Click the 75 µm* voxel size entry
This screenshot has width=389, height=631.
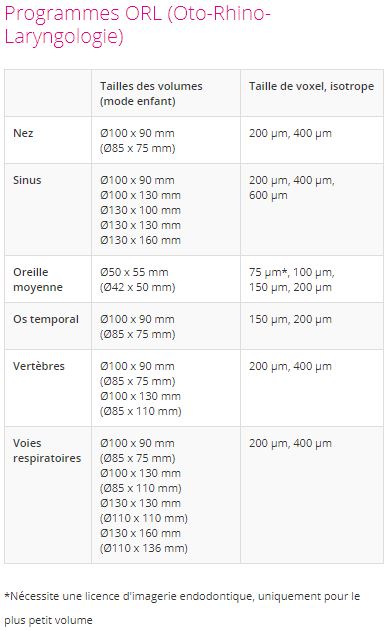[268, 272]
